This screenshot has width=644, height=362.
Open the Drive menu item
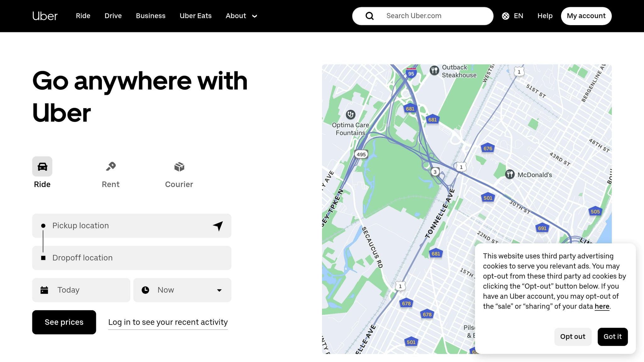(x=113, y=16)
